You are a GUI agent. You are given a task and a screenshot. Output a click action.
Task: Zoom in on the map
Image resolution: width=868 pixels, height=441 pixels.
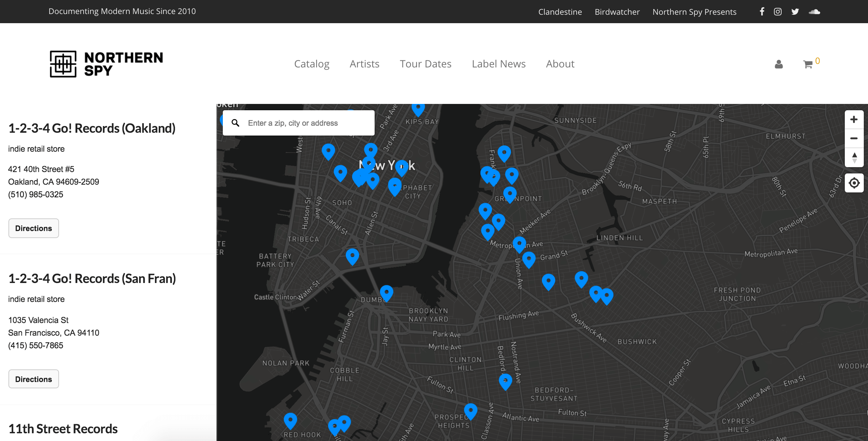(854, 120)
